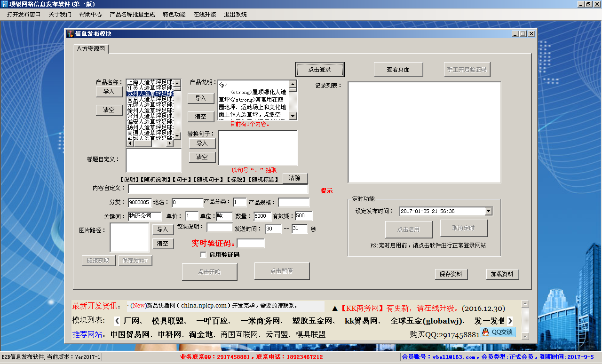Click 加载资料 button
Image resolution: width=602 pixels, height=364 pixels.
[502, 274]
